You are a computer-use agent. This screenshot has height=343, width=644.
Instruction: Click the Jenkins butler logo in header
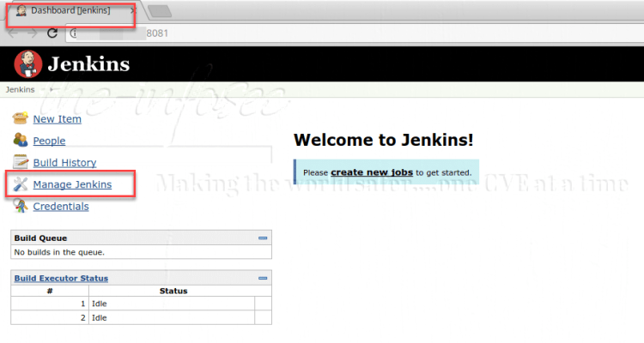pyautogui.click(x=27, y=63)
